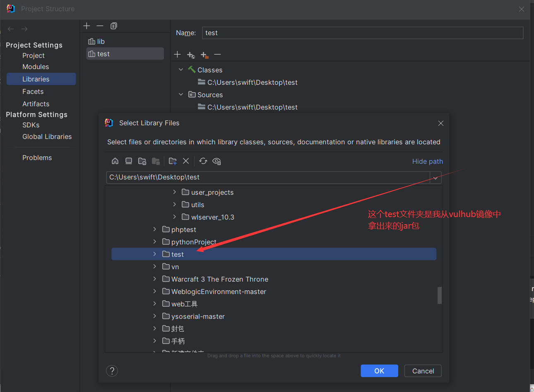
Task: Expand the pythonProject folder
Action: point(155,241)
